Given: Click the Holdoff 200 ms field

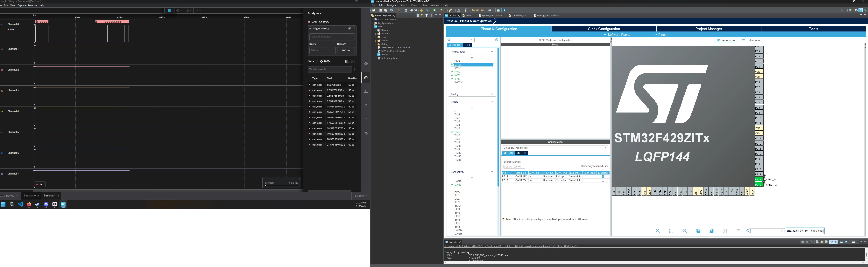Looking at the screenshot, I should point(346,51).
